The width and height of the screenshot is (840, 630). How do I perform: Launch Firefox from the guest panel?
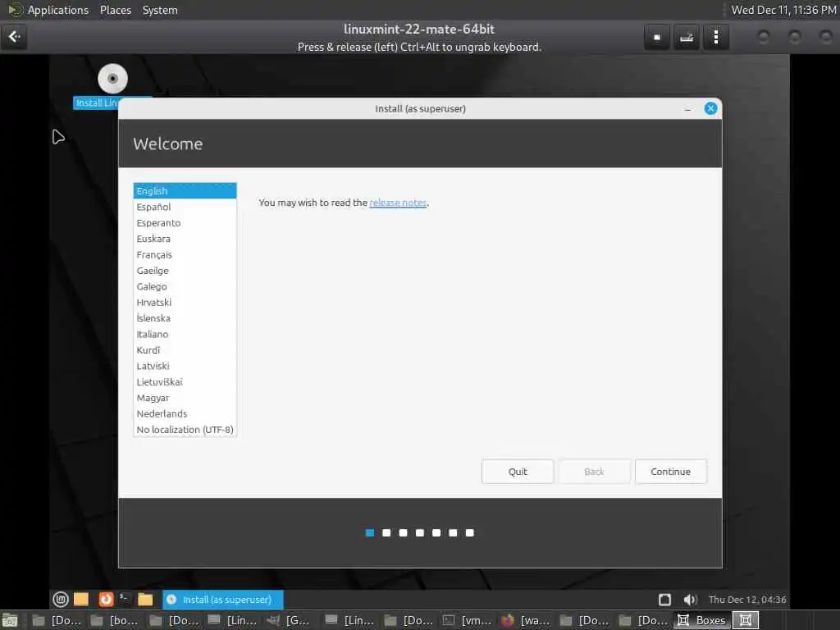coord(106,599)
